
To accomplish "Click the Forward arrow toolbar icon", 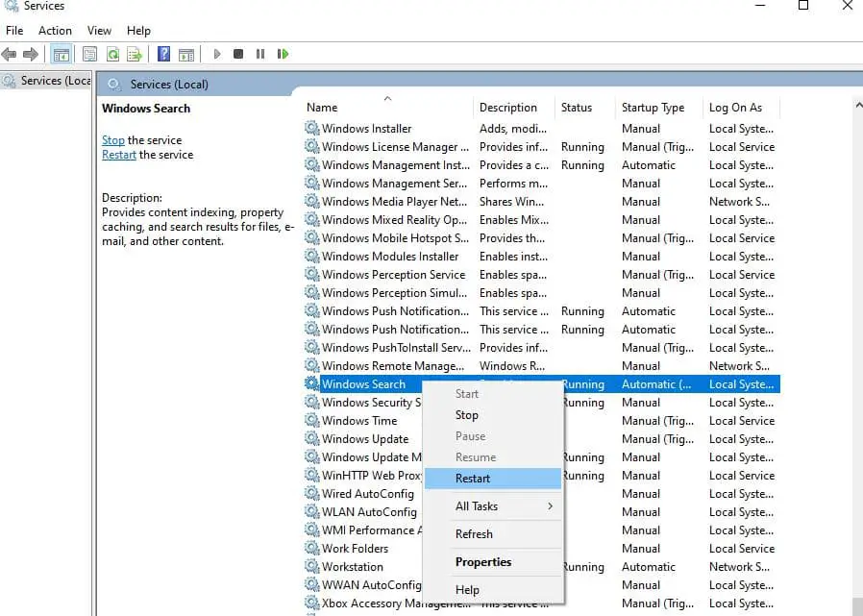I will pyautogui.click(x=31, y=54).
